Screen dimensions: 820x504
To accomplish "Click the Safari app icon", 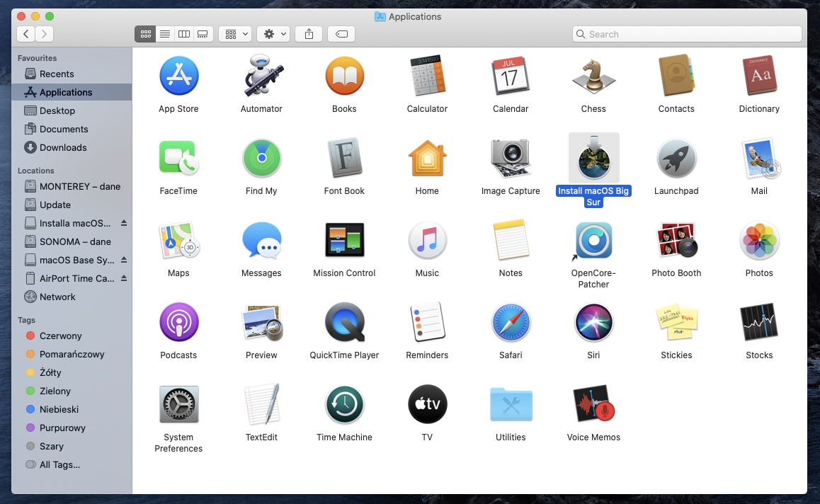I will coord(511,323).
